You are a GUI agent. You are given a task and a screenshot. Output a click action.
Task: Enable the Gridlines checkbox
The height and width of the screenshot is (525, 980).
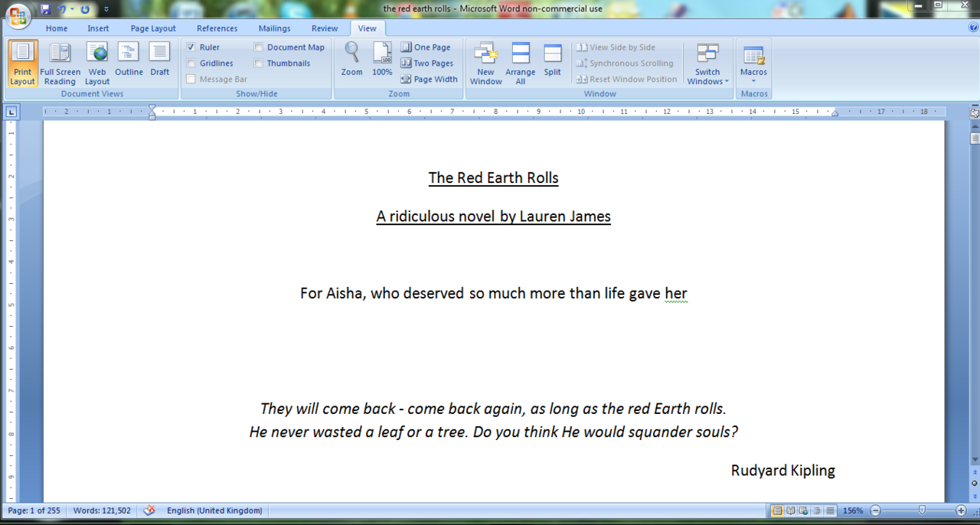[191, 64]
